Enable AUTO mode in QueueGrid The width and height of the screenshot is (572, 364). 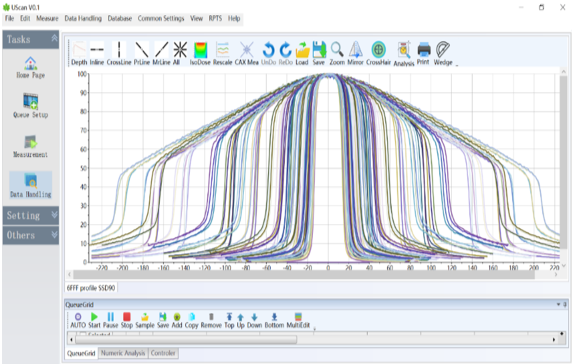pos(78,320)
